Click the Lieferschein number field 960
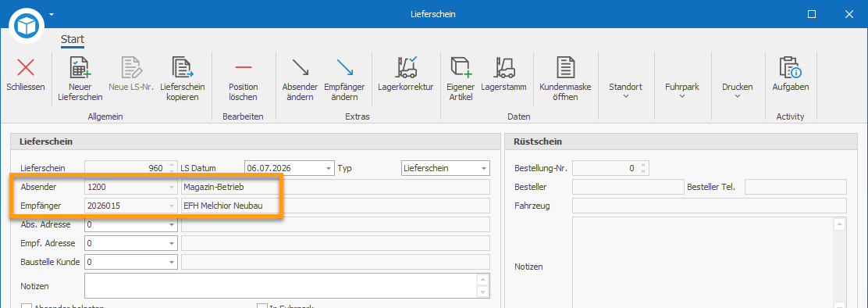868x308 pixels. click(x=130, y=168)
